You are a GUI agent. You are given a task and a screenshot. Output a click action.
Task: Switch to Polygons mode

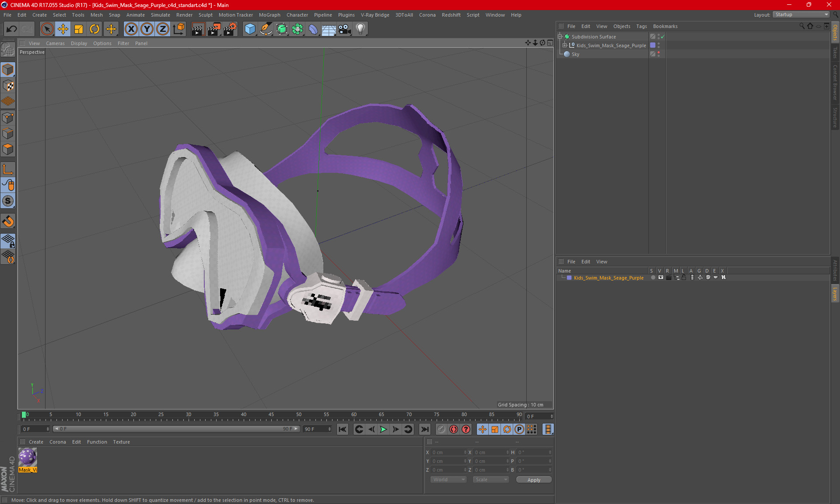pos(8,149)
